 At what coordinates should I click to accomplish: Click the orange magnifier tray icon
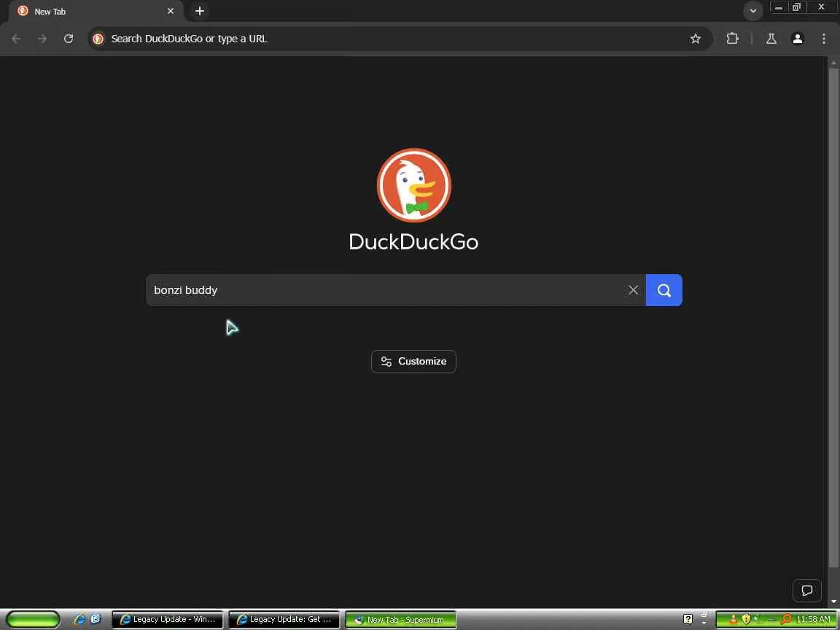tap(786, 619)
